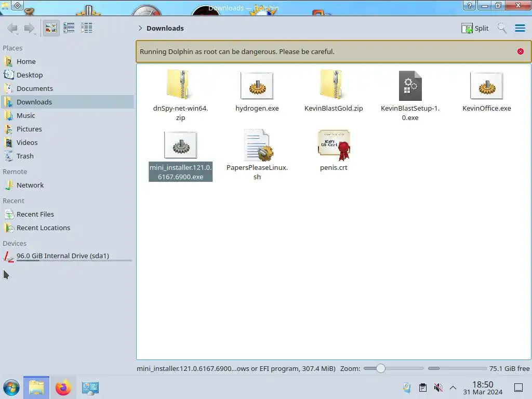
Task: Click the Split view button
Action: (x=475, y=28)
